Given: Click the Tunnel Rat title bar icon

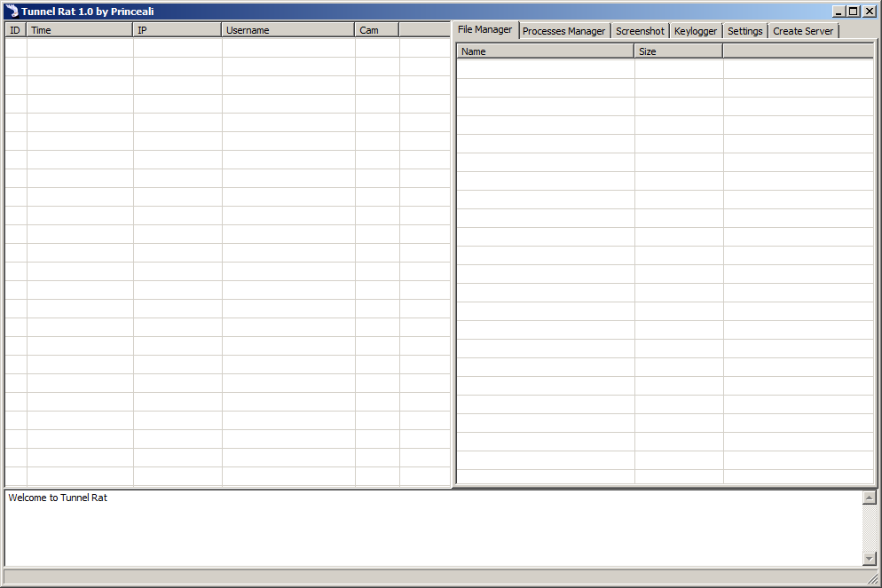Looking at the screenshot, I should click(x=12, y=11).
